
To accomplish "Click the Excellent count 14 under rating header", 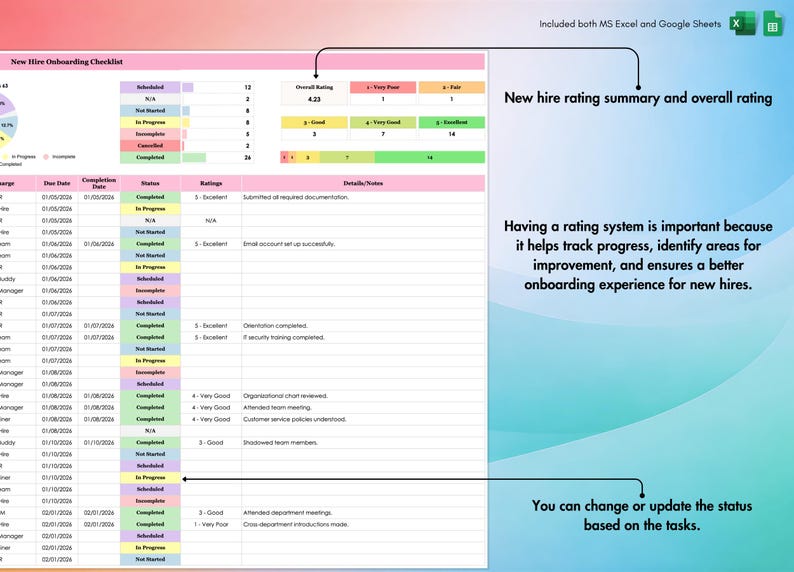I will [x=452, y=134].
